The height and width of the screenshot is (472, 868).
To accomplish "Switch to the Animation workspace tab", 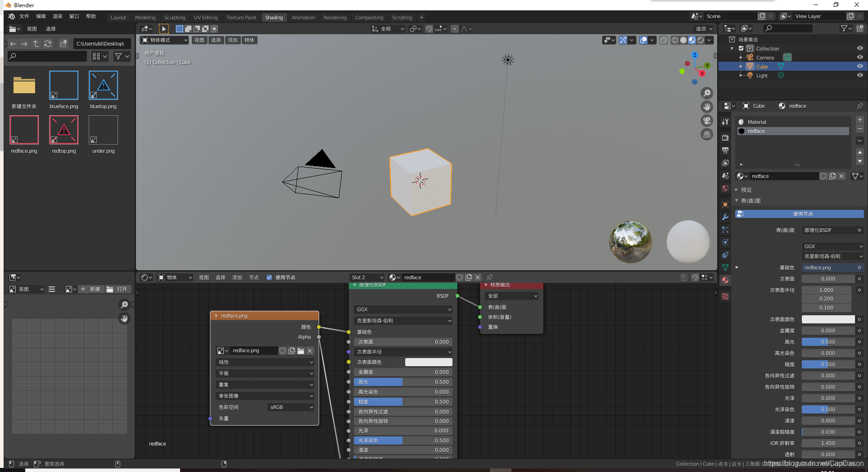I will point(303,18).
